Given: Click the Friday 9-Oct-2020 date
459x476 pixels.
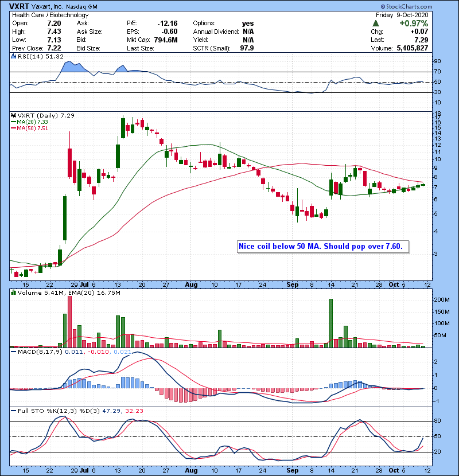Looking at the screenshot, I should tap(402, 15).
